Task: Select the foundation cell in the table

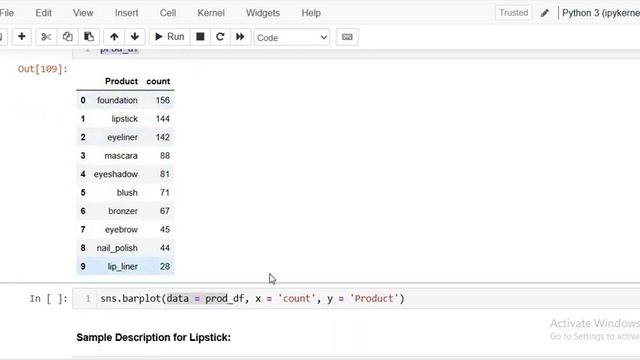Action: (117, 100)
